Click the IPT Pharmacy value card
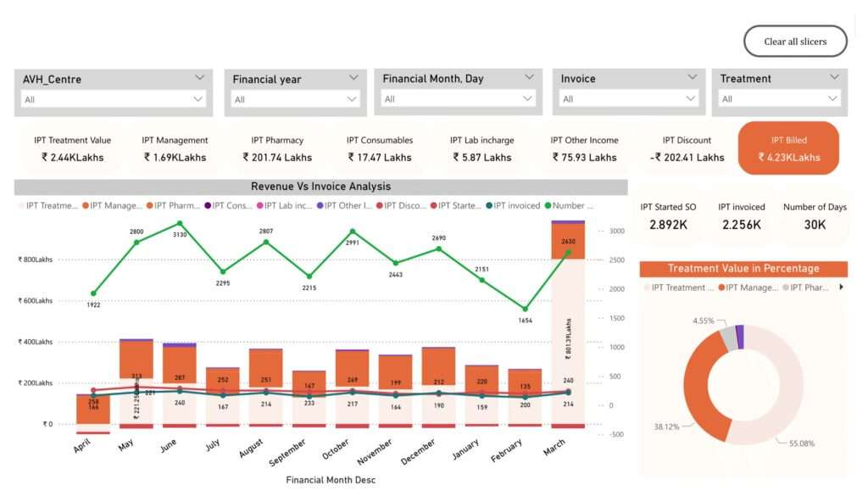This screenshot has height=502, width=868. point(277,148)
